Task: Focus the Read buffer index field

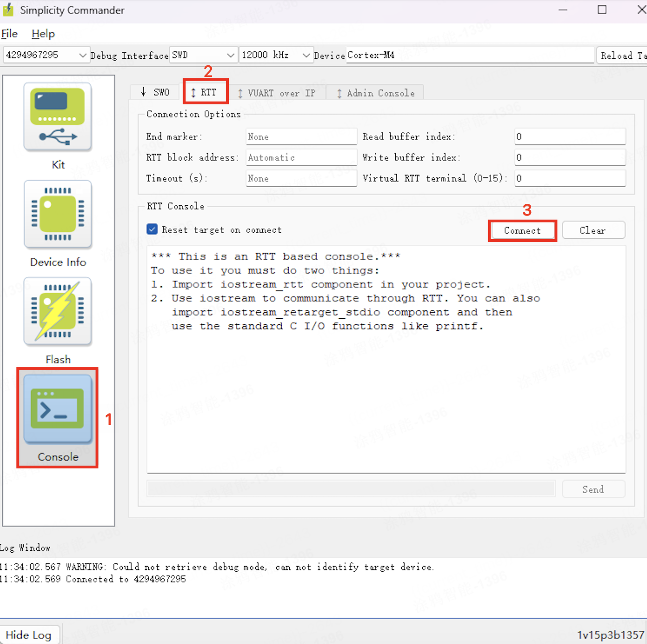Action: pyautogui.click(x=570, y=136)
